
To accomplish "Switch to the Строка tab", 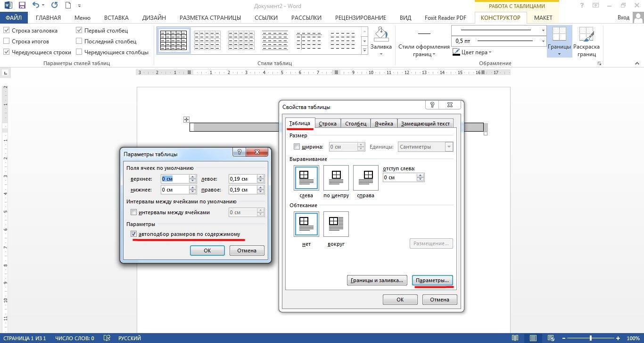I will pyautogui.click(x=327, y=124).
